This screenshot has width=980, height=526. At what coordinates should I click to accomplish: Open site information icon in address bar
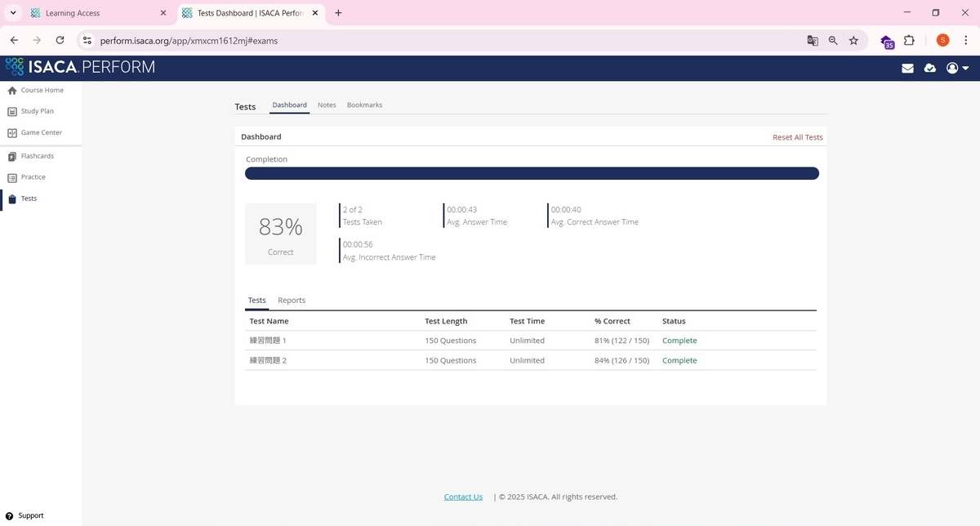(87, 40)
